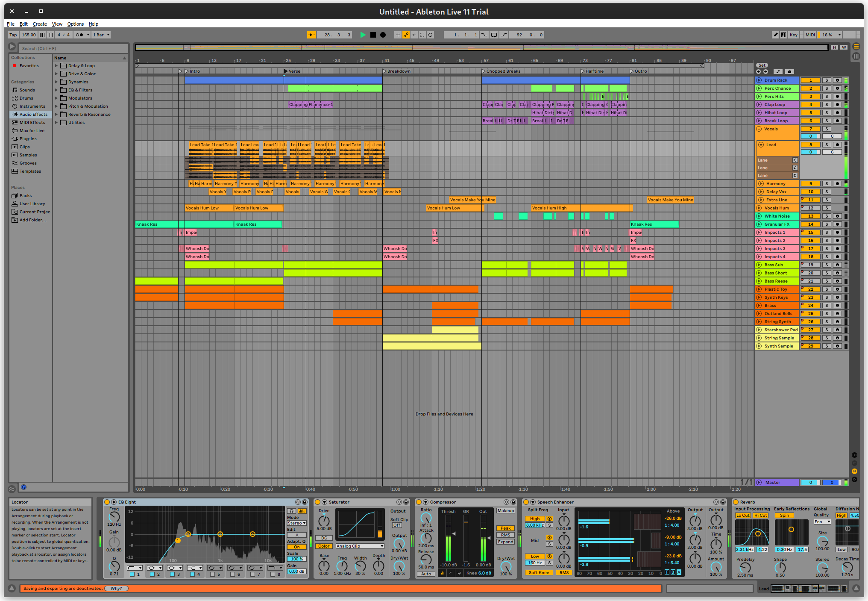Click the Why? button in status bar
Screen dimensions: 868x601
[116, 589]
